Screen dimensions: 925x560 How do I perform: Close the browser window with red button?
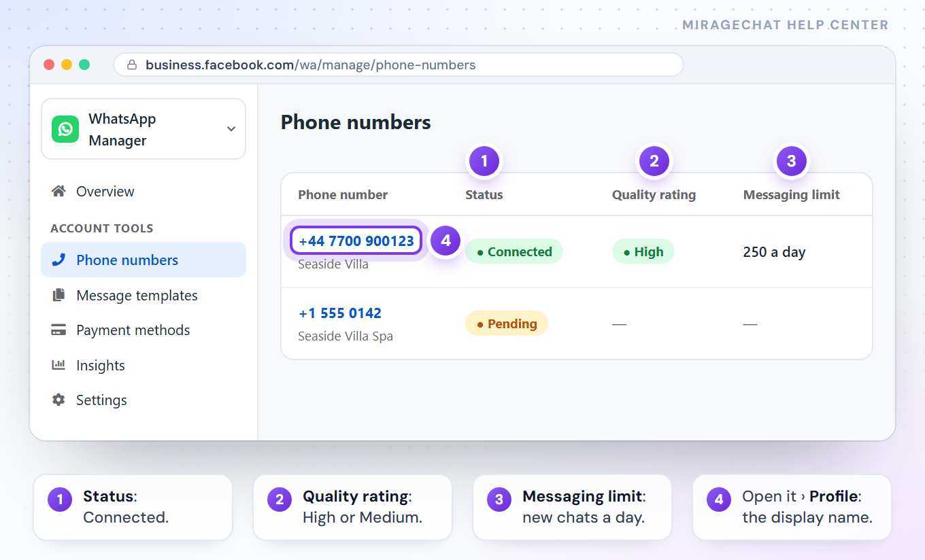[49, 65]
